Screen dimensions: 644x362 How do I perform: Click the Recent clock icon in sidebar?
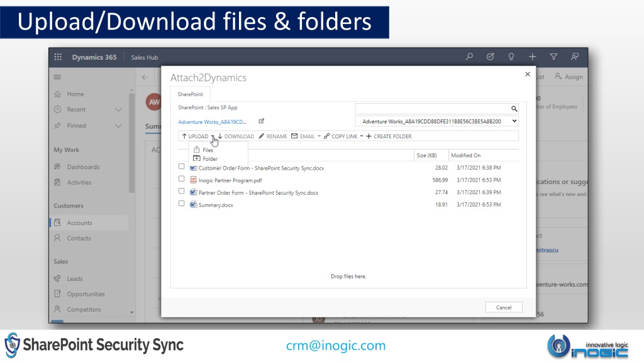pyautogui.click(x=57, y=109)
